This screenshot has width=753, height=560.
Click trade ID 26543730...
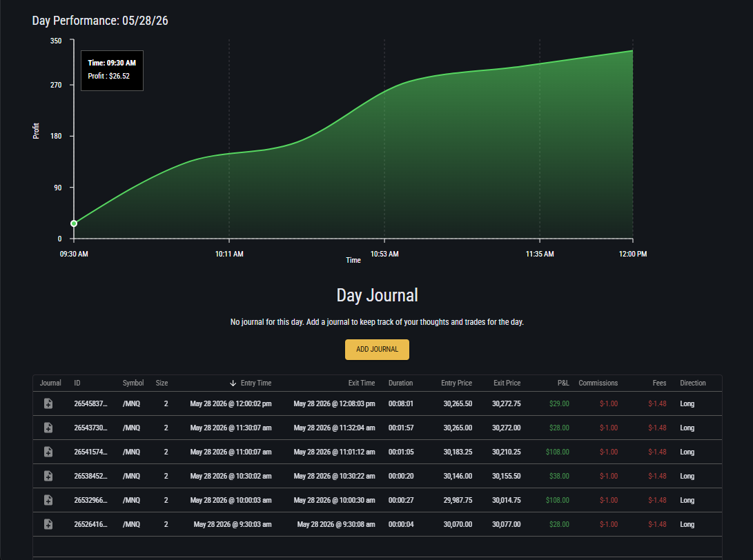[x=91, y=428]
